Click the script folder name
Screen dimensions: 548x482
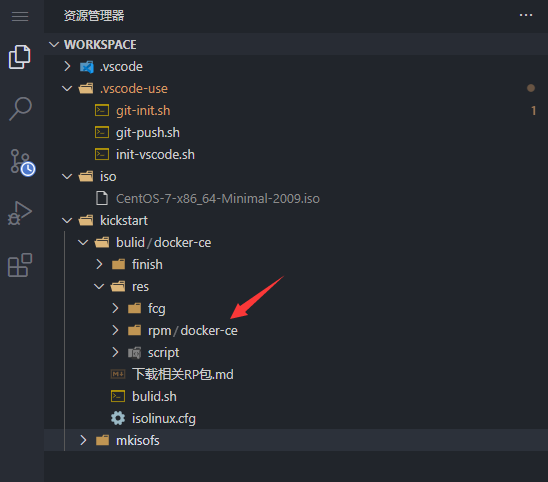point(164,353)
